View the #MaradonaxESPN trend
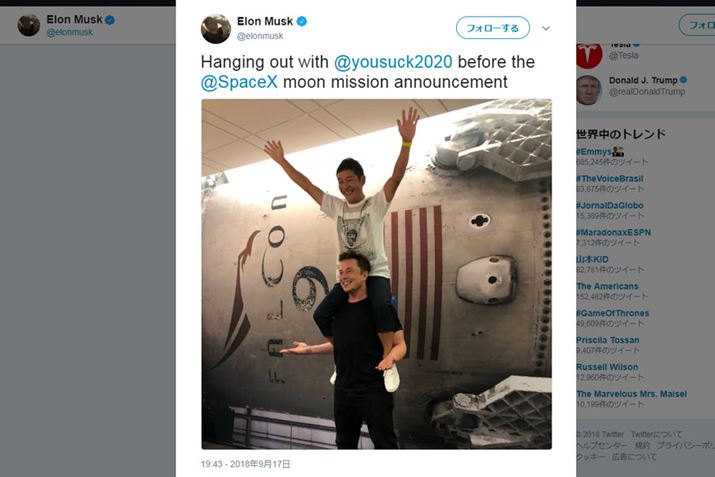The height and width of the screenshot is (477, 715). coord(613,232)
